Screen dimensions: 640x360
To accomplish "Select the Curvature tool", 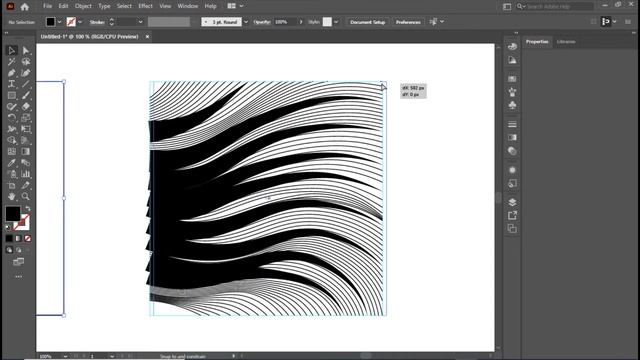I will coord(26,73).
